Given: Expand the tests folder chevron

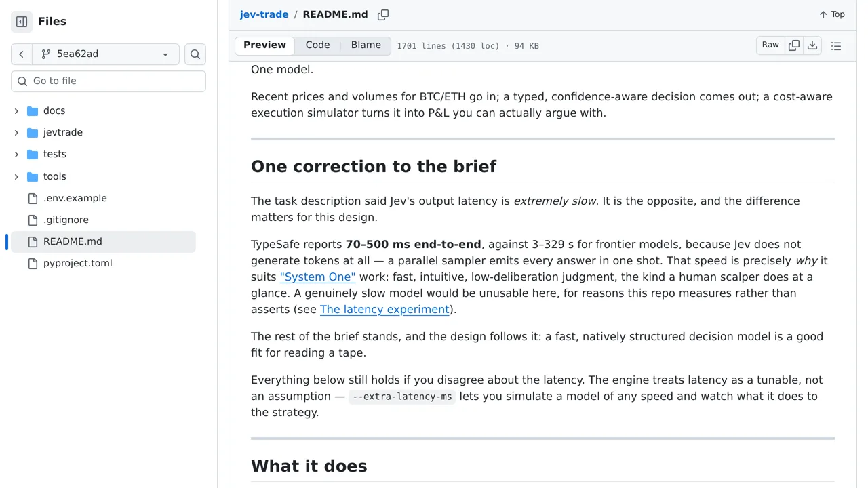Looking at the screenshot, I should 16,154.
